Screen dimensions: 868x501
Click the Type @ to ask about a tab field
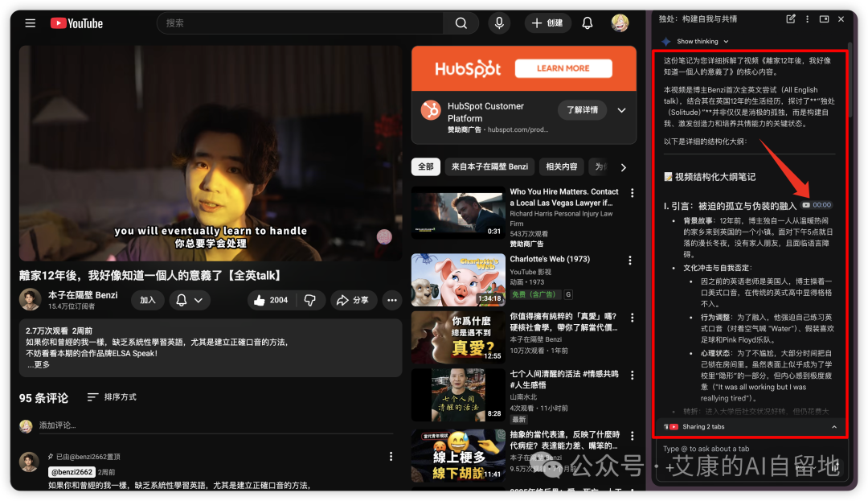750,449
